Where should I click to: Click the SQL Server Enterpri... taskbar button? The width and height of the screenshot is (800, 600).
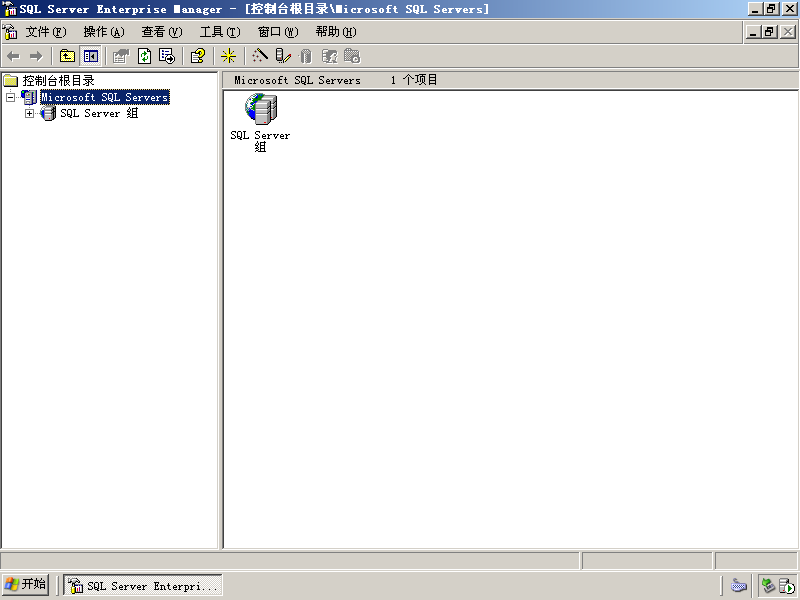click(x=143, y=585)
